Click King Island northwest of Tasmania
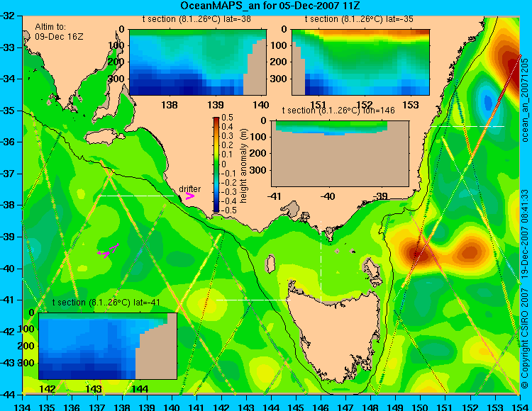Screen dimensions: 532x411 click(x=270, y=264)
